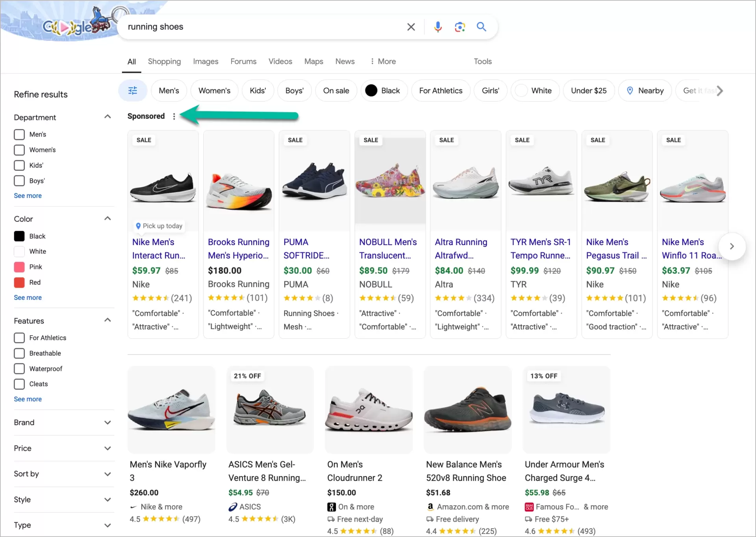The width and height of the screenshot is (756, 537).
Task: Click the Google microphone search icon
Action: click(438, 27)
